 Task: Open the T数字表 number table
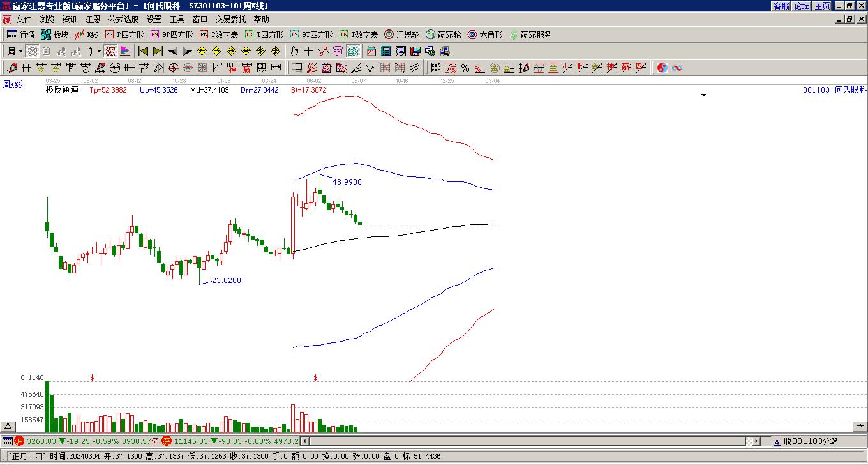point(358,34)
